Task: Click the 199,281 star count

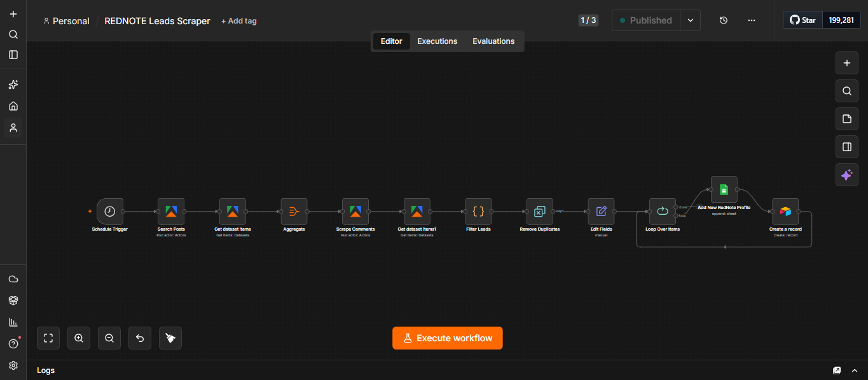Action: (x=841, y=20)
